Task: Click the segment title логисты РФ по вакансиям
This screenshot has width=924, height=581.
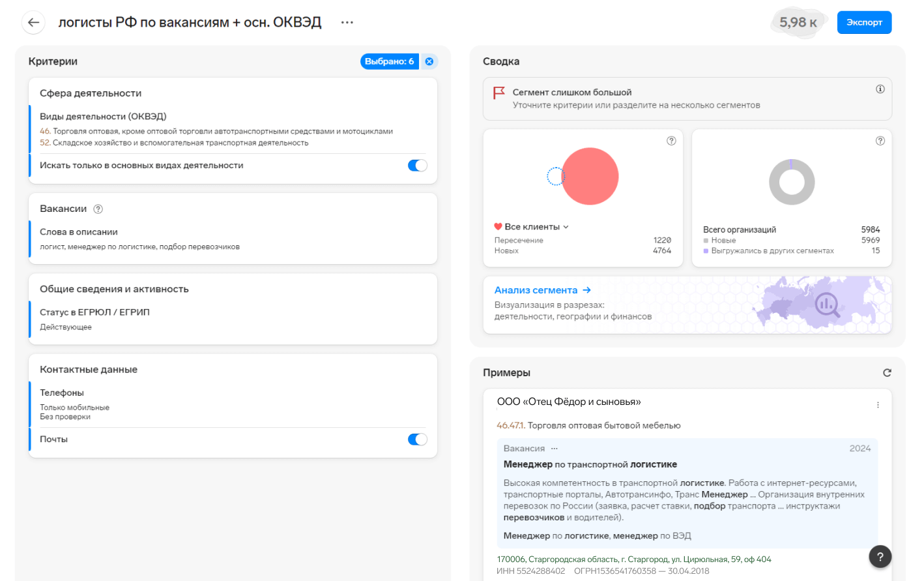Action: [x=190, y=22]
